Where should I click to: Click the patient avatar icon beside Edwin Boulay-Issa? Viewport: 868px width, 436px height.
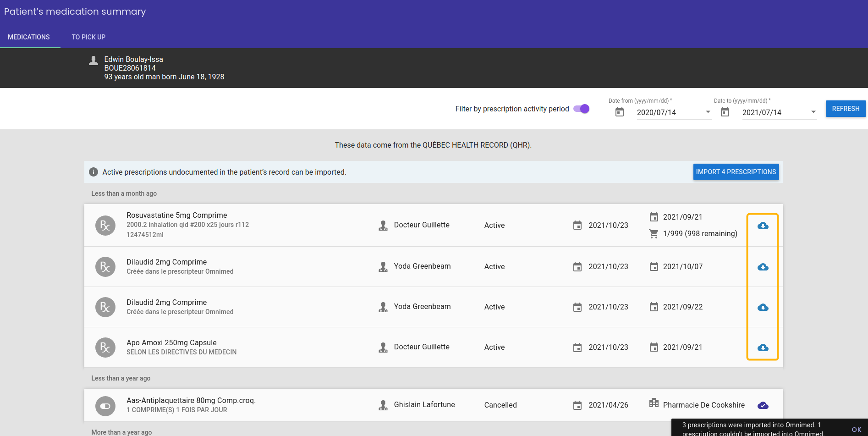93,61
